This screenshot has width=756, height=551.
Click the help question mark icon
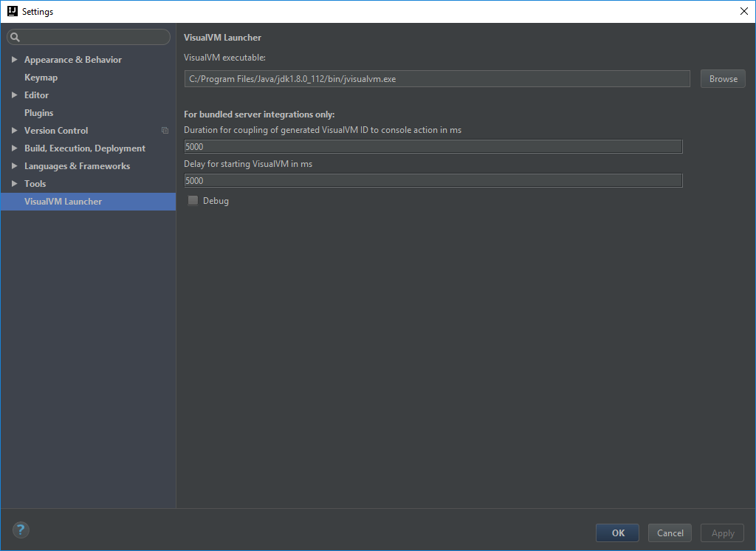coord(20,530)
